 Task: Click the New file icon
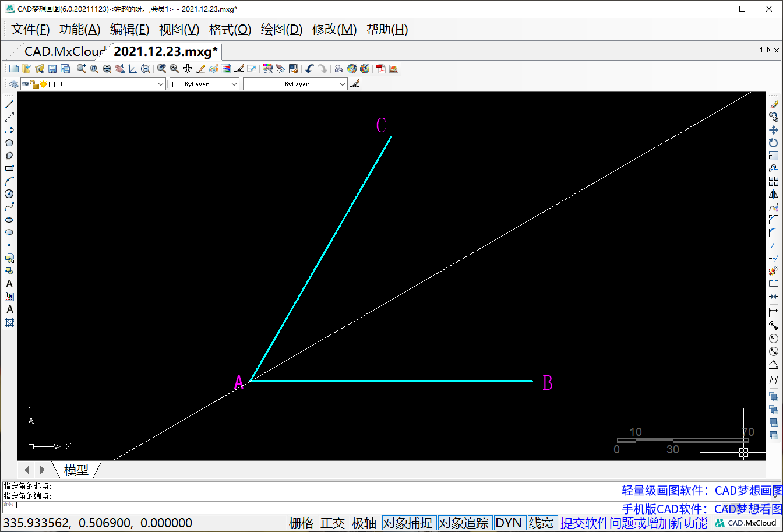coord(14,69)
